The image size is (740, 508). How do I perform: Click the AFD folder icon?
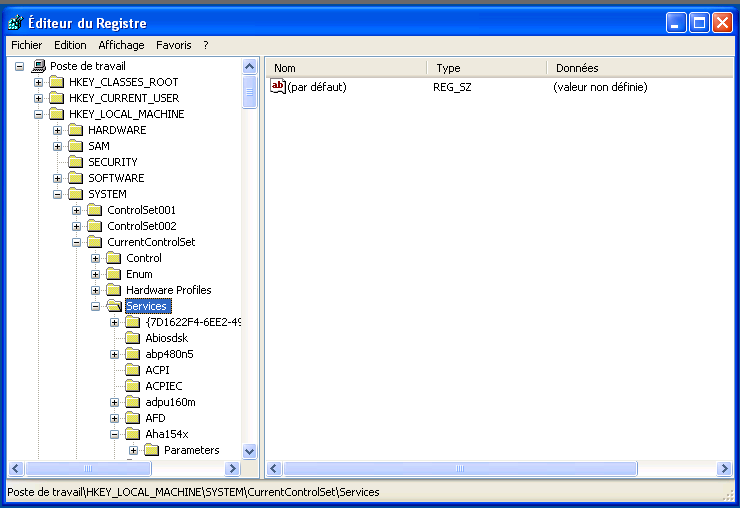(x=133, y=418)
